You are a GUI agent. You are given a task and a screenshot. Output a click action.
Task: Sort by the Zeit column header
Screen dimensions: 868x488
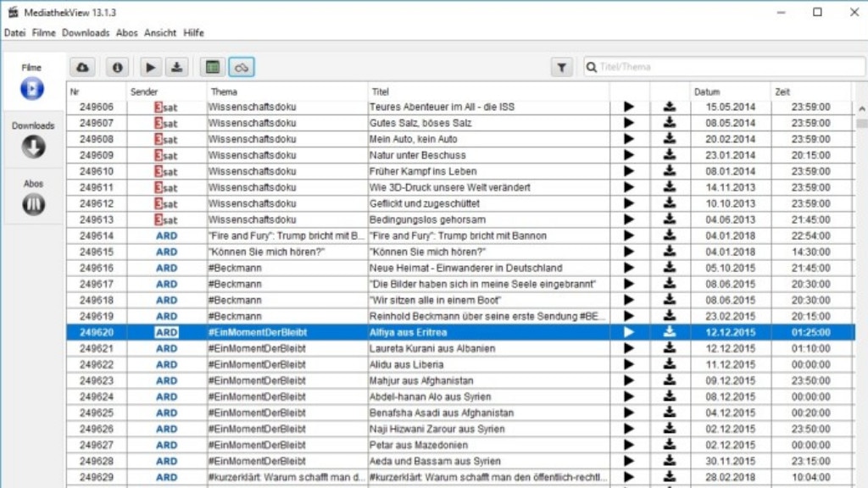click(811, 91)
